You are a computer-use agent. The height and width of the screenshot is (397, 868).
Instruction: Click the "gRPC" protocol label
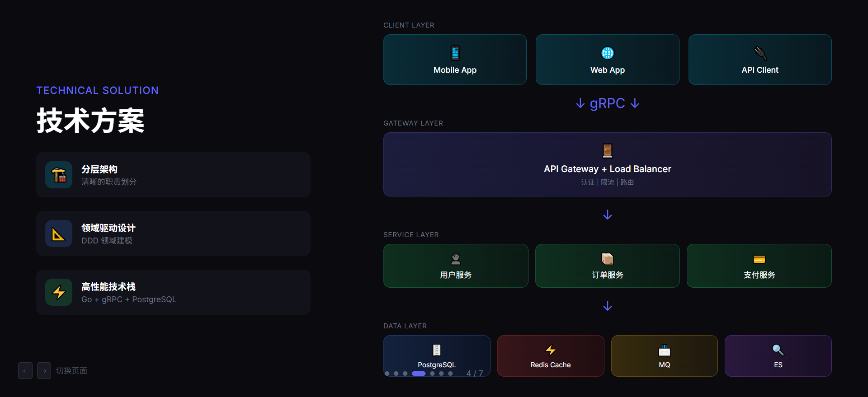coord(608,103)
